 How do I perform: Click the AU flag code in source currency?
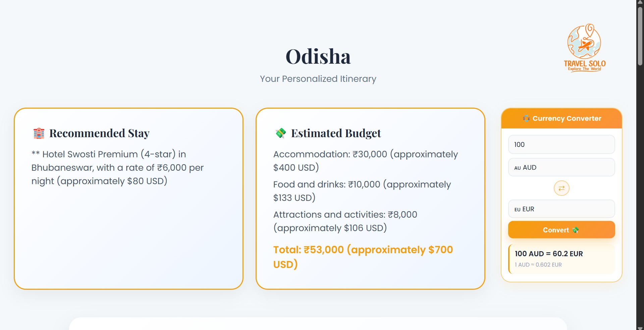tap(518, 168)
